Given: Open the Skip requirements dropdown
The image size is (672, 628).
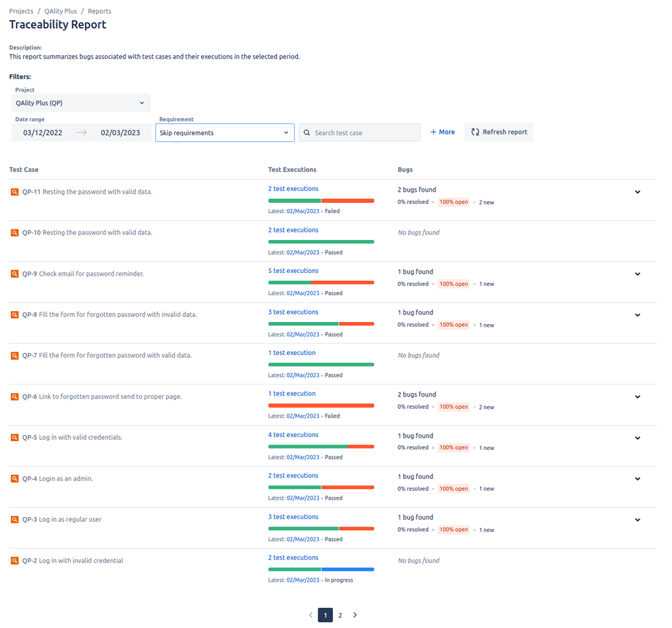Looking at the screenshot, I should click(224, 132).
